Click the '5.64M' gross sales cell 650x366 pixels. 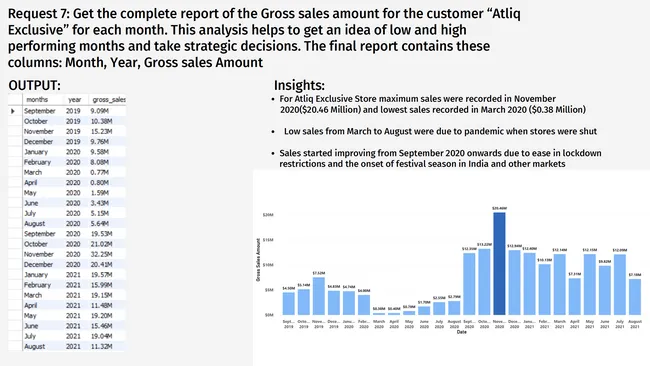click(x=99, y=223)
